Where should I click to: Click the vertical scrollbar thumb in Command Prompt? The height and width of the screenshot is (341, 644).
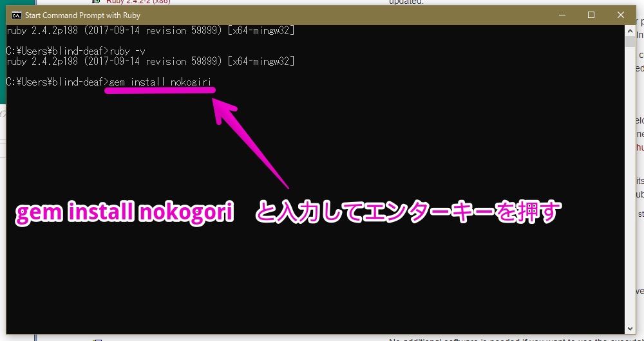[x=630, y=41]
